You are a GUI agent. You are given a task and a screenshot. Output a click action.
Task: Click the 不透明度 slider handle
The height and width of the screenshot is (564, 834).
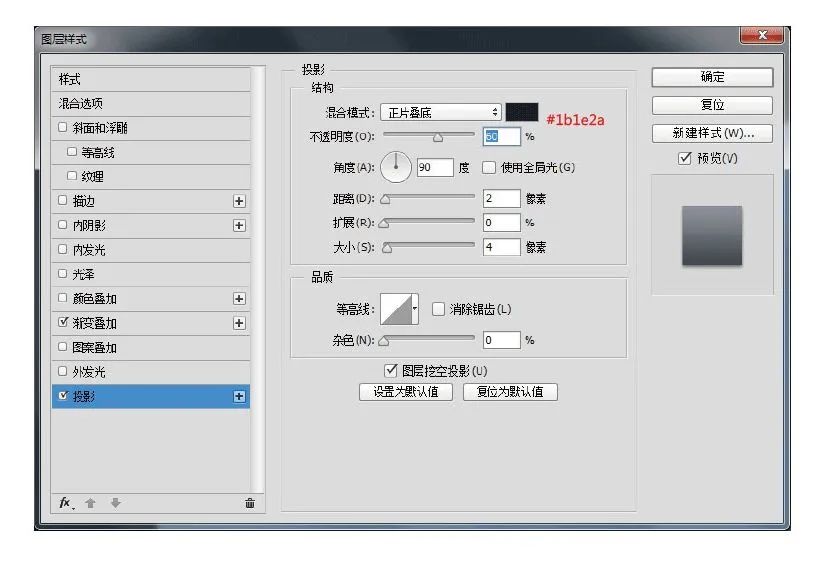[x=438, y=138]
